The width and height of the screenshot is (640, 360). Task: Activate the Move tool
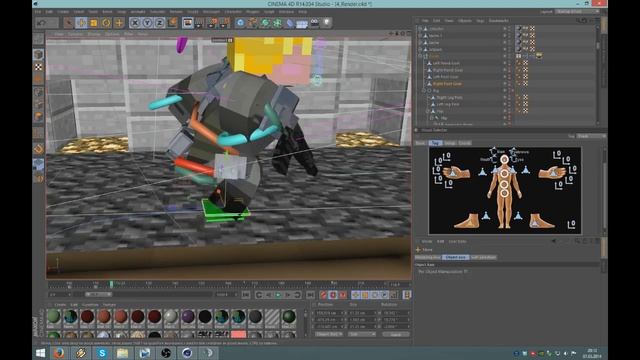pyautogui.click(x=81, y=23)
